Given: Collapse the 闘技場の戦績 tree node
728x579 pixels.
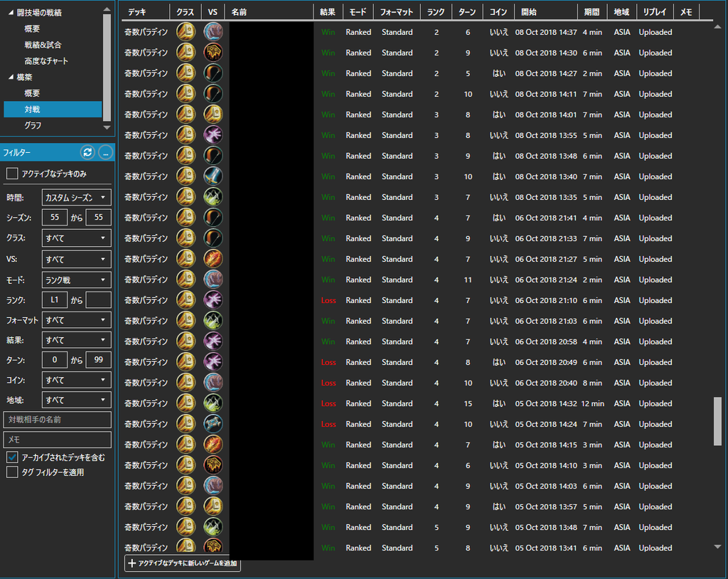Looking at the screenshot, I should [11, 13].
